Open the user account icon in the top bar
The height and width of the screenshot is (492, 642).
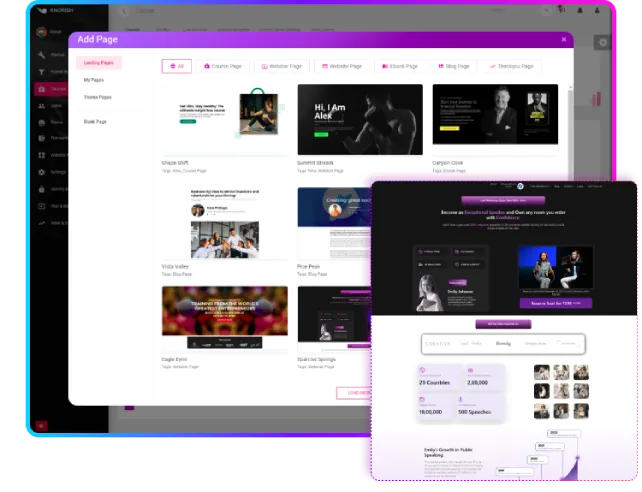[x=597, y=11]
